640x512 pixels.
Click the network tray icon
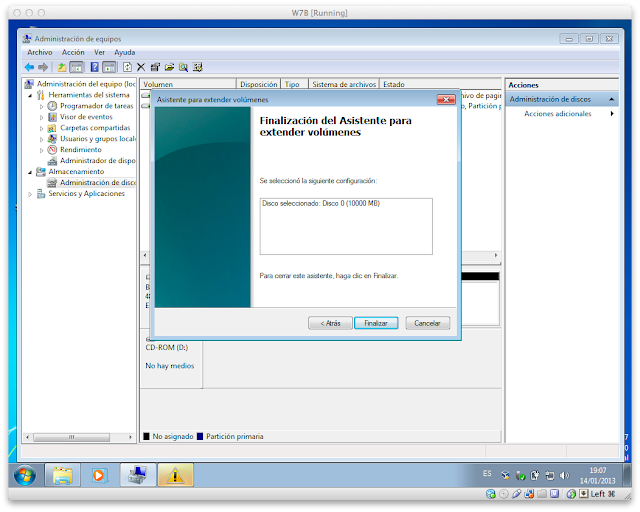550,475
